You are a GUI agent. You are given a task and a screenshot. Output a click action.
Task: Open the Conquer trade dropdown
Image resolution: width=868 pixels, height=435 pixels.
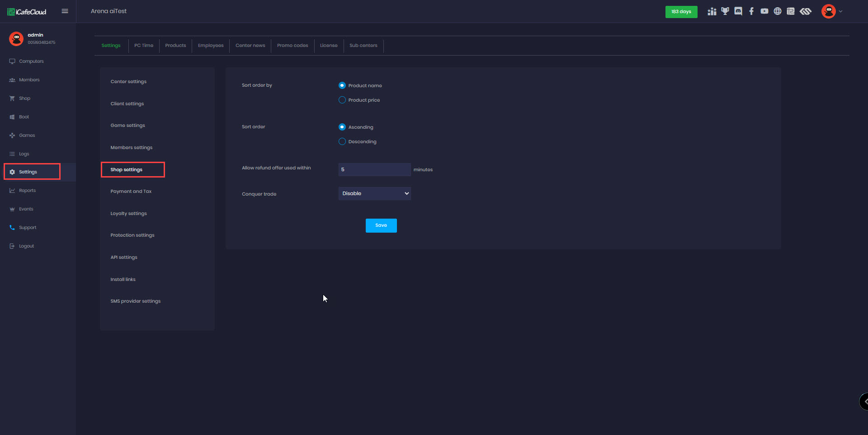tap(374, 193)
